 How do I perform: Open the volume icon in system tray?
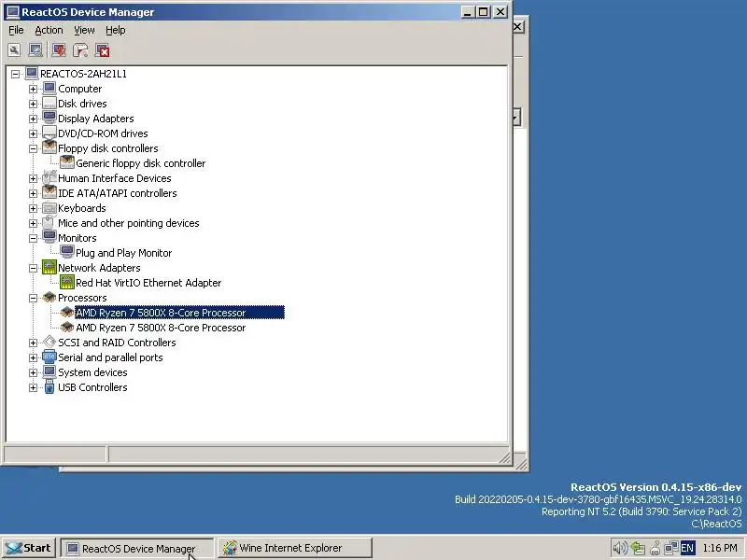[619, 548]
